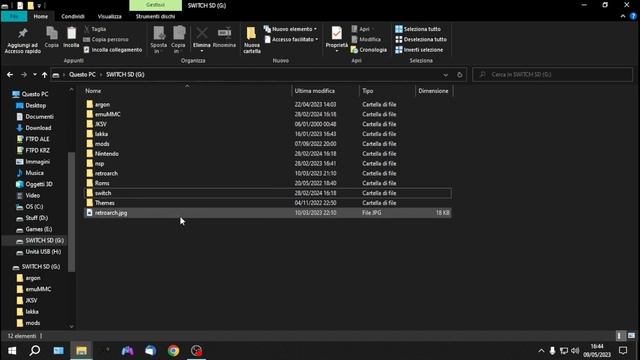
Task: Click the Modifica command
Action: tap(366, 39)
